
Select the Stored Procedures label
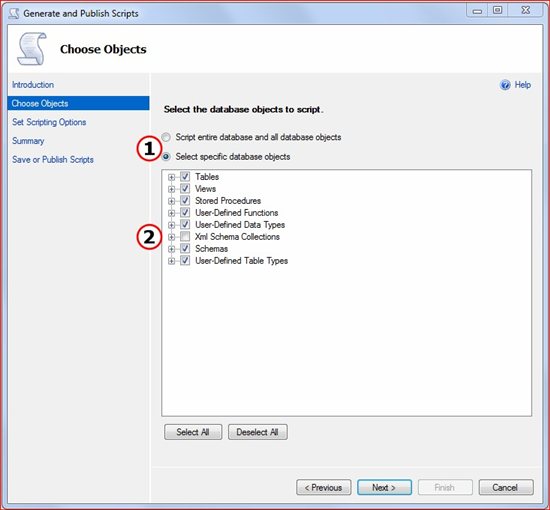[228, 201]
